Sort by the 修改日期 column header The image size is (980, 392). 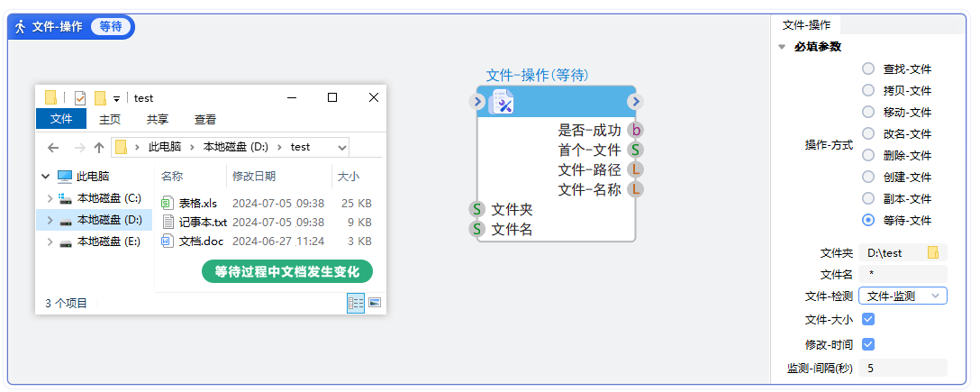pyautogui.click(x=254, y=177)
